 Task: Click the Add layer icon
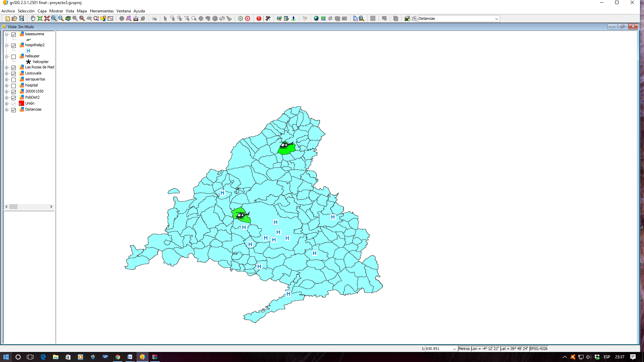click(279, 18)
